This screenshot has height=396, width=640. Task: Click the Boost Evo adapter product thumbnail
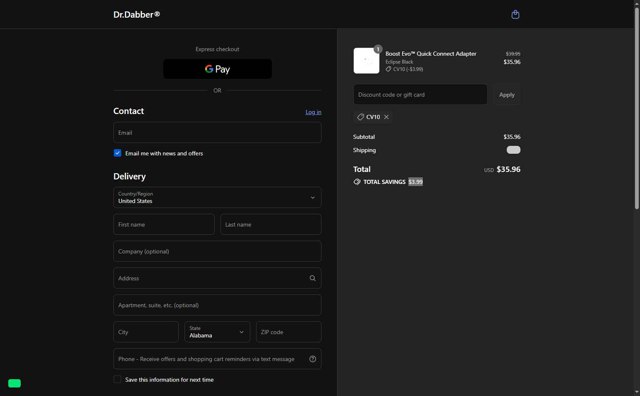click(366, 61)
